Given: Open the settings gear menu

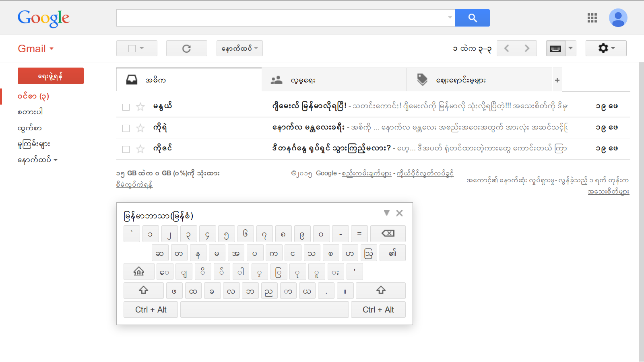Looking at the screenshot, I should click(x=606, y=48).
